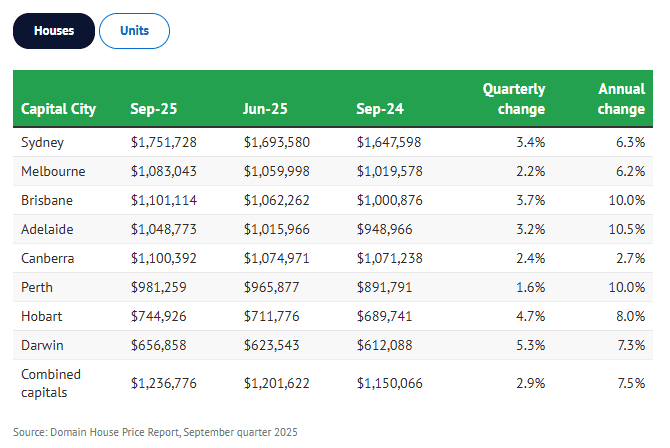Switch to the Units tab

pos(134,31)
